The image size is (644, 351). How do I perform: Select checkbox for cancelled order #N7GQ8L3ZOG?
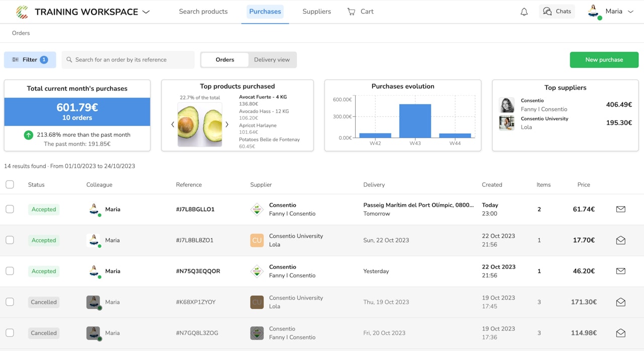point(10,333)
